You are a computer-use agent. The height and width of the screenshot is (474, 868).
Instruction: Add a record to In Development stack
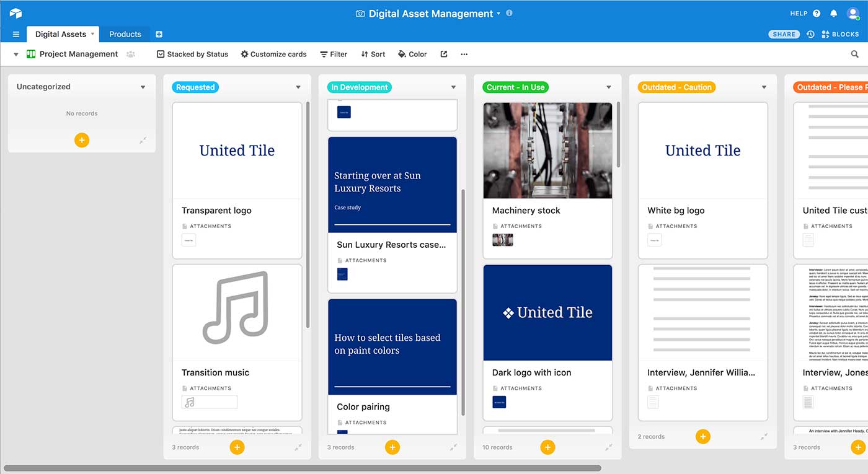tap(392, 447)
